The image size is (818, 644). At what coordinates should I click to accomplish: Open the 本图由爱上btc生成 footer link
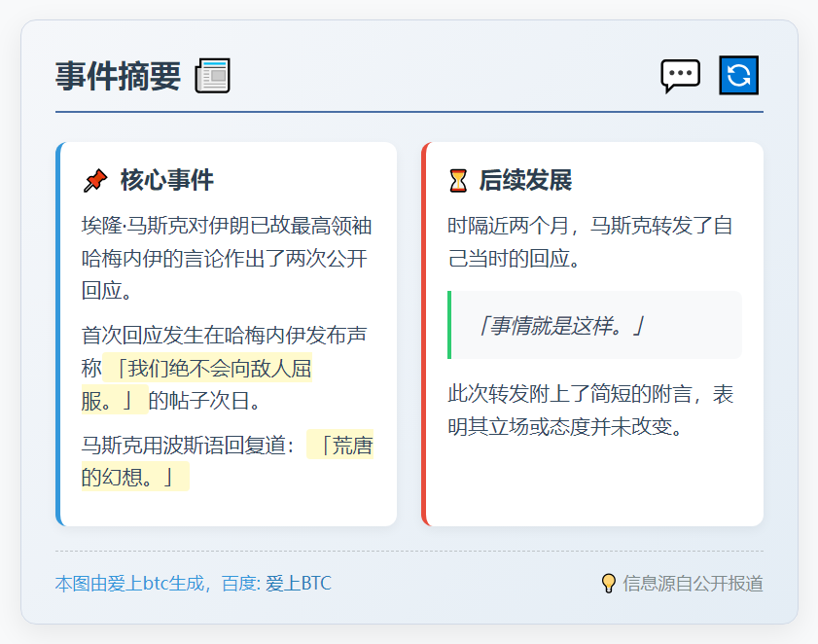tap(193, 584)
